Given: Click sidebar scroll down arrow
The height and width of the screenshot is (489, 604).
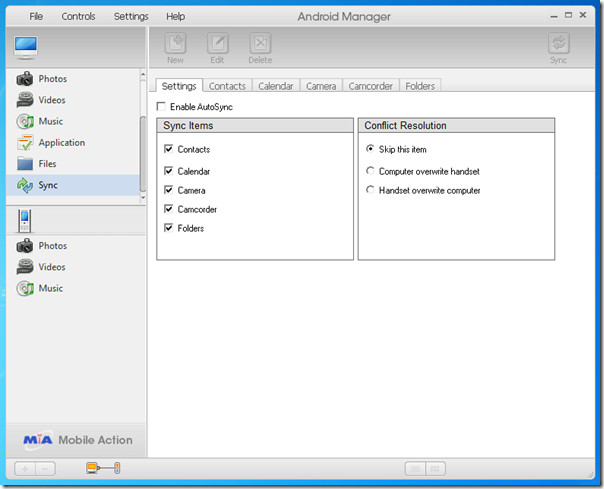Looking at the screenshot, I should 143,198.
